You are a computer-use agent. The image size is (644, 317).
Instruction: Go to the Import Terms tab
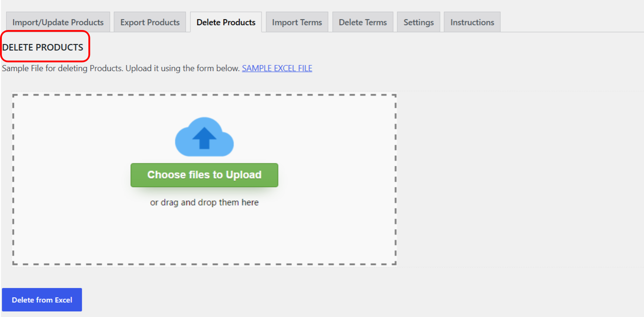pyautogui.click(x=297, y=22)
